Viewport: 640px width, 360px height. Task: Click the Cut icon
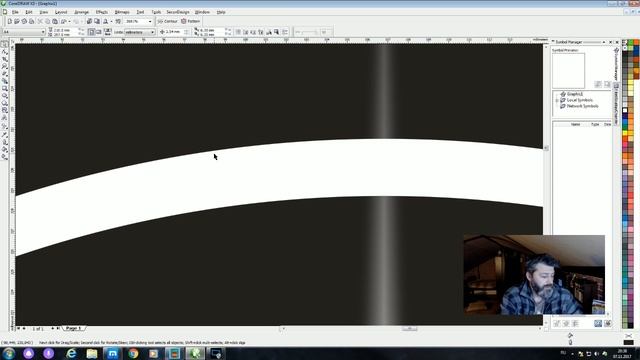point(40,21)
